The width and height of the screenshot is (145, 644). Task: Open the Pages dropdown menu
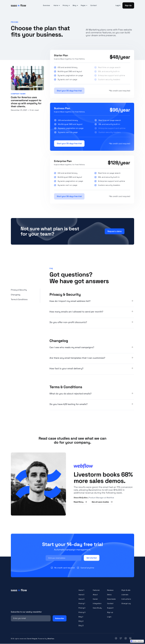(84, 6)
